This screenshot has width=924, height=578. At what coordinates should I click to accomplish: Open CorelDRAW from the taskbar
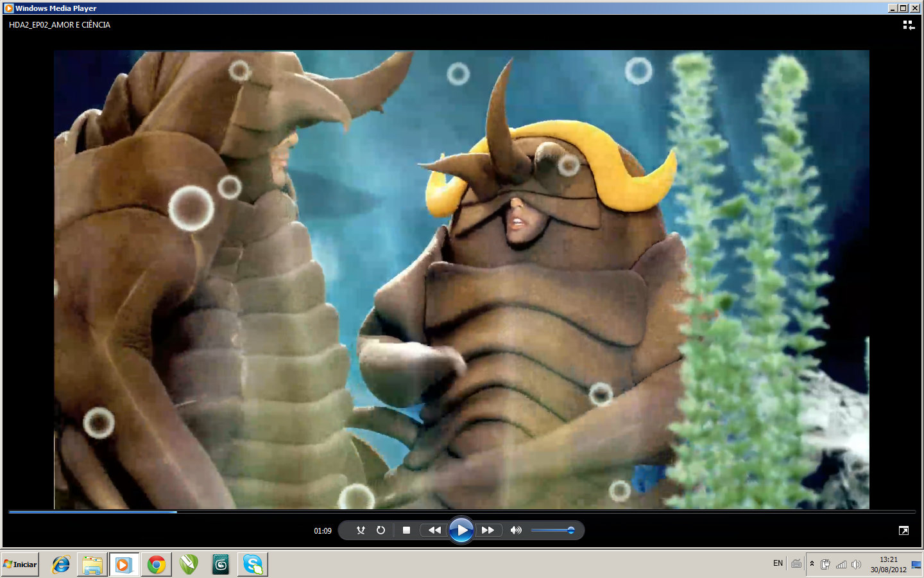click(x=189, y=565)
